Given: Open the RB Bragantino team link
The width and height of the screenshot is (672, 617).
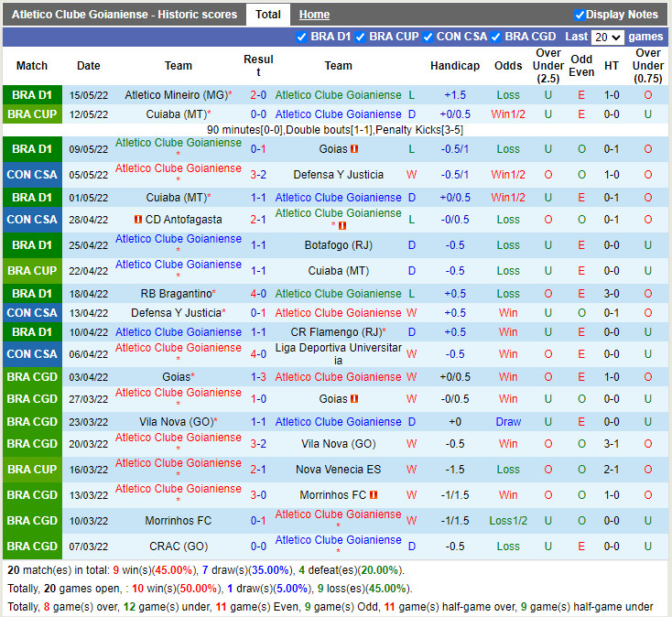Looking at the screenshot, I should click(x=175, y=294).
